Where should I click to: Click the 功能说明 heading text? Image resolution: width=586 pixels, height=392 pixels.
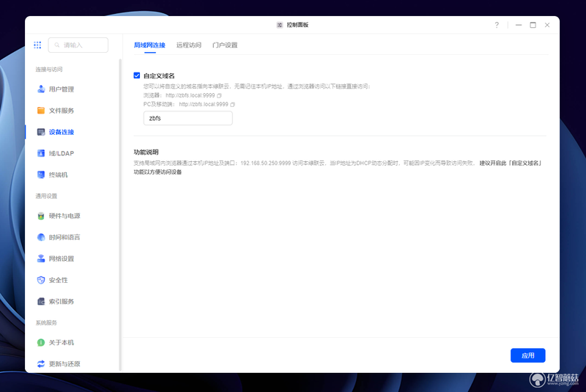(146, 152)
